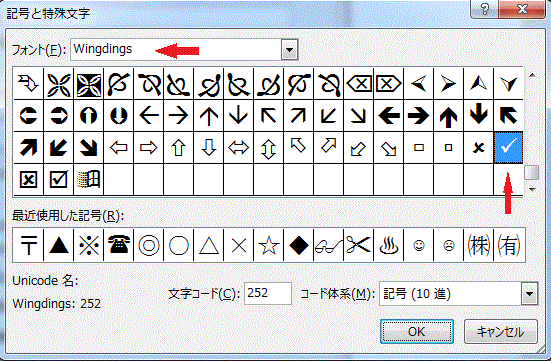Choose the outlined left-right double arrow
The width and height of the screenshot is (551, 361).
(x=239, y=148)
